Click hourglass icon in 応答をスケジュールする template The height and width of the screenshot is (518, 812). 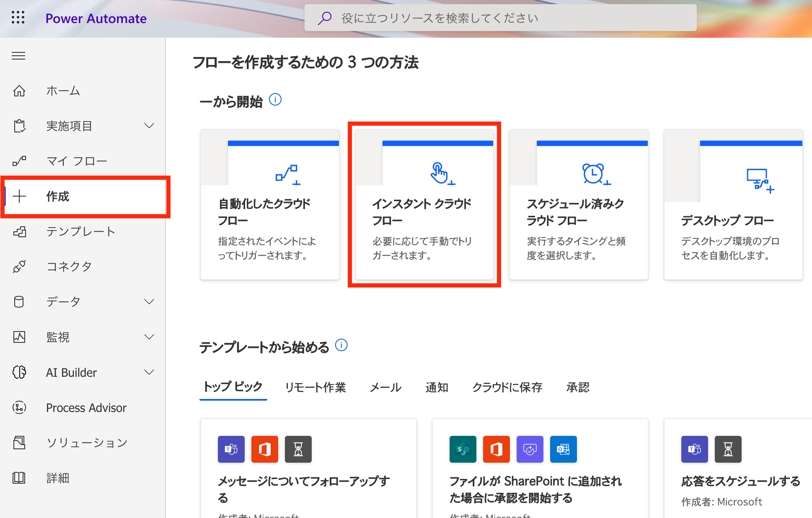[x=728, y=449]
